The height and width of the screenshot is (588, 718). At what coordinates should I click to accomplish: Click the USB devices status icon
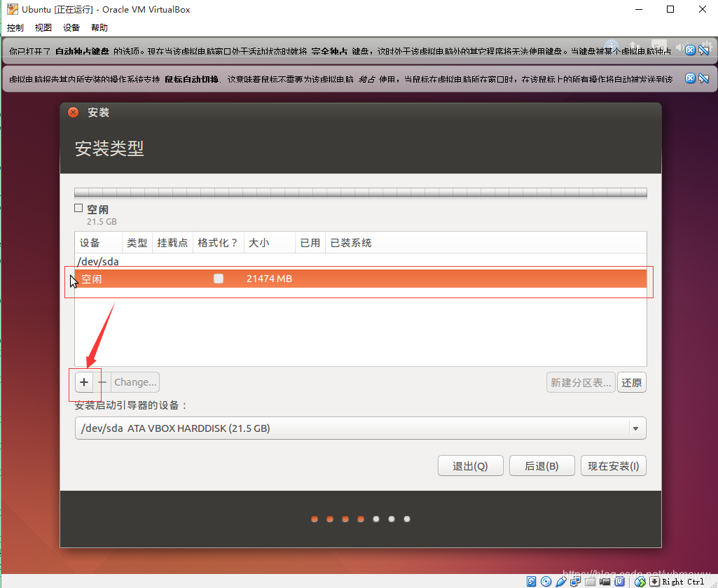click(560, 581)
